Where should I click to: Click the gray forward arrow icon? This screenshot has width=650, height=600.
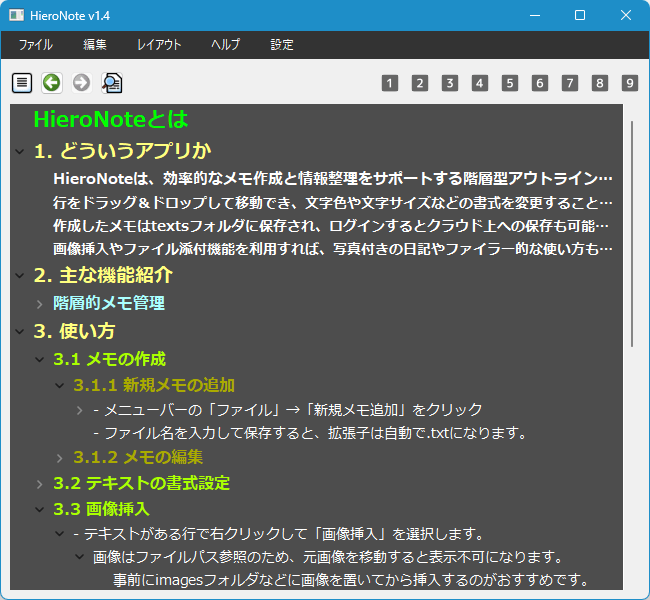[x=82, y=83]
